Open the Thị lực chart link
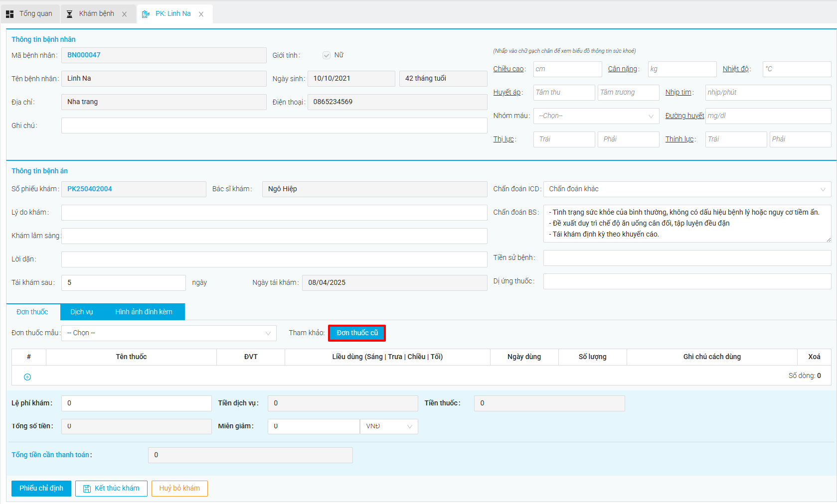 [503, 139]
